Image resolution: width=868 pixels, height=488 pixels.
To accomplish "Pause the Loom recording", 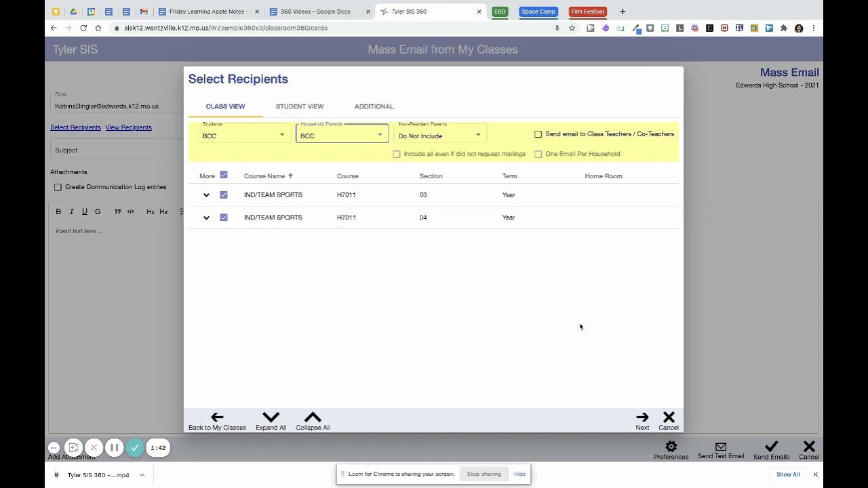I will coord(115,447).
